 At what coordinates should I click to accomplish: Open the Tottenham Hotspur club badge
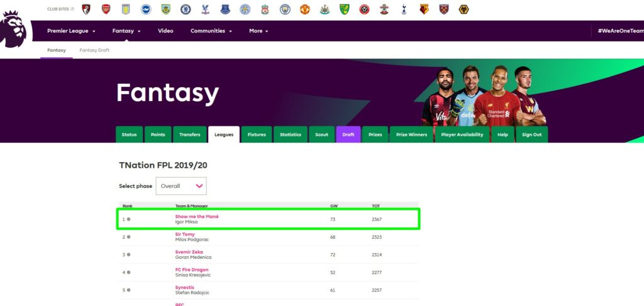[404, 9]
